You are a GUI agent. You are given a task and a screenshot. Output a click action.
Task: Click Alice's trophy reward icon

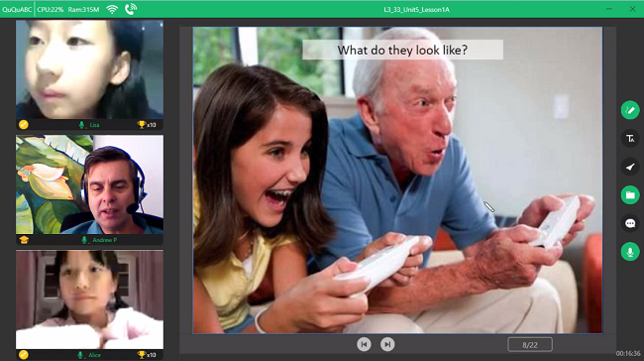pos(142,354)
